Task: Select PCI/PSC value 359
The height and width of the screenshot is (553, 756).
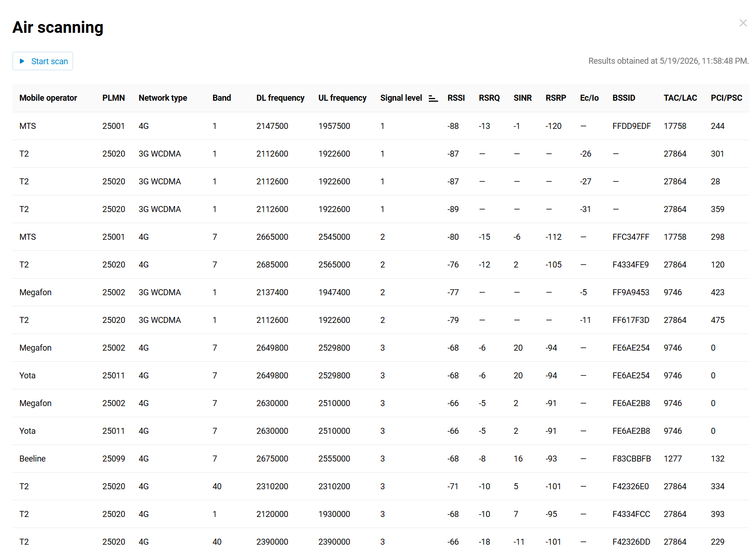Action: (x=718, y=209)
